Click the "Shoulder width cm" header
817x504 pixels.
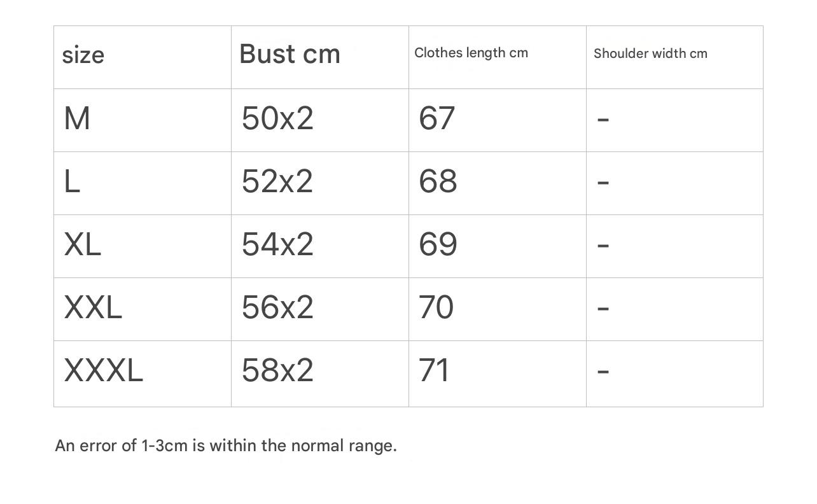click(x=650, y=53)
